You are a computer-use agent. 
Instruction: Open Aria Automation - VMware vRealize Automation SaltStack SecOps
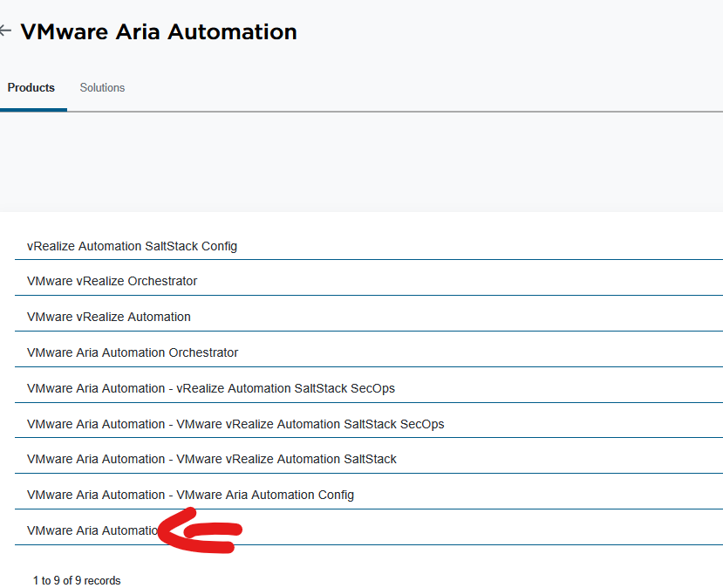[235, 424]
